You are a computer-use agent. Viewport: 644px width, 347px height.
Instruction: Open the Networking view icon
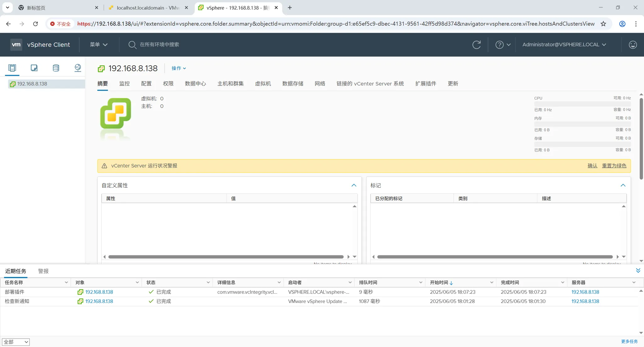tap(78, 68)
